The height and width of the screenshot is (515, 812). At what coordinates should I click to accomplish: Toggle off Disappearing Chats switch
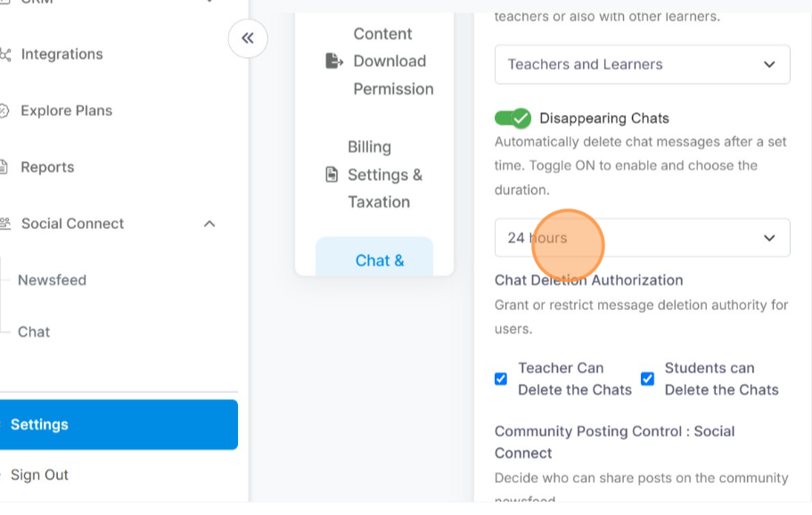pos(513,119)
